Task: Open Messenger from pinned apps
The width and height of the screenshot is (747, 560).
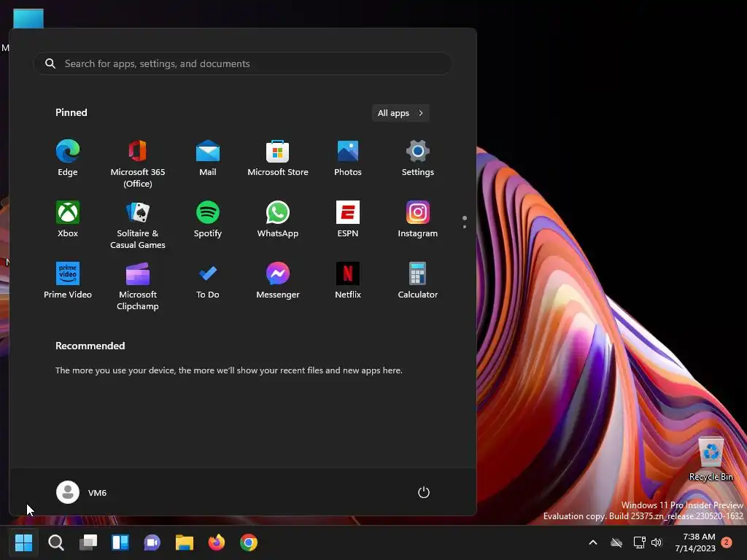Action: (278, 281)
